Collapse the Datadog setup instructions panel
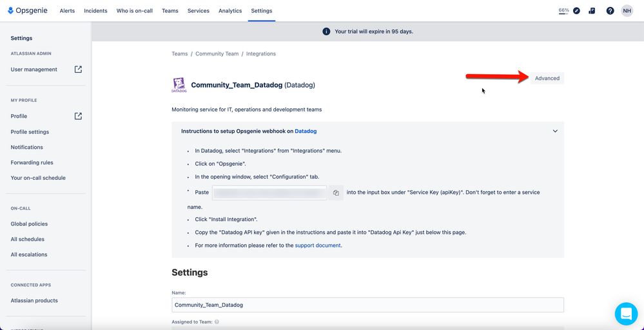Viewport: 644px width, 330px height. click(555, 131)
